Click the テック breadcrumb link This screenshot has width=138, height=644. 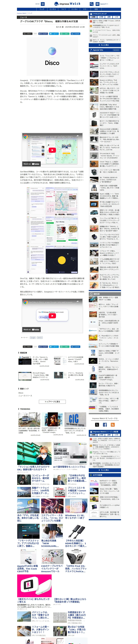[x=30, y=13]
